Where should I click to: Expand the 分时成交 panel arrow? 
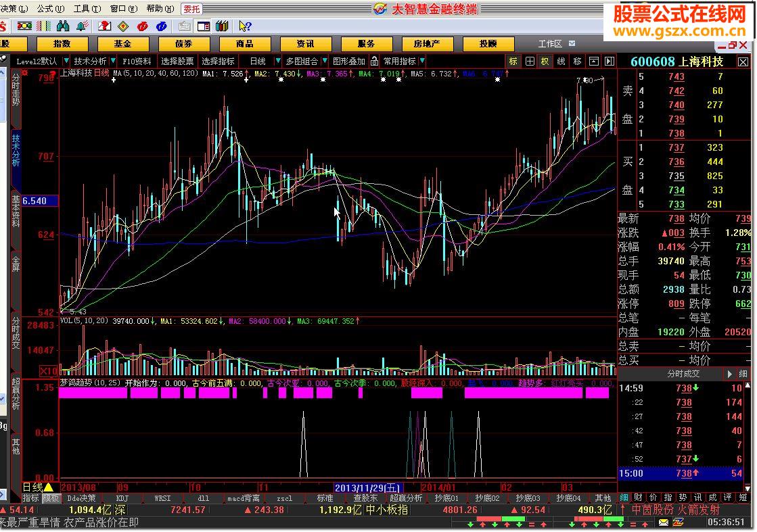pyautogui.click(x=729, y=374)
